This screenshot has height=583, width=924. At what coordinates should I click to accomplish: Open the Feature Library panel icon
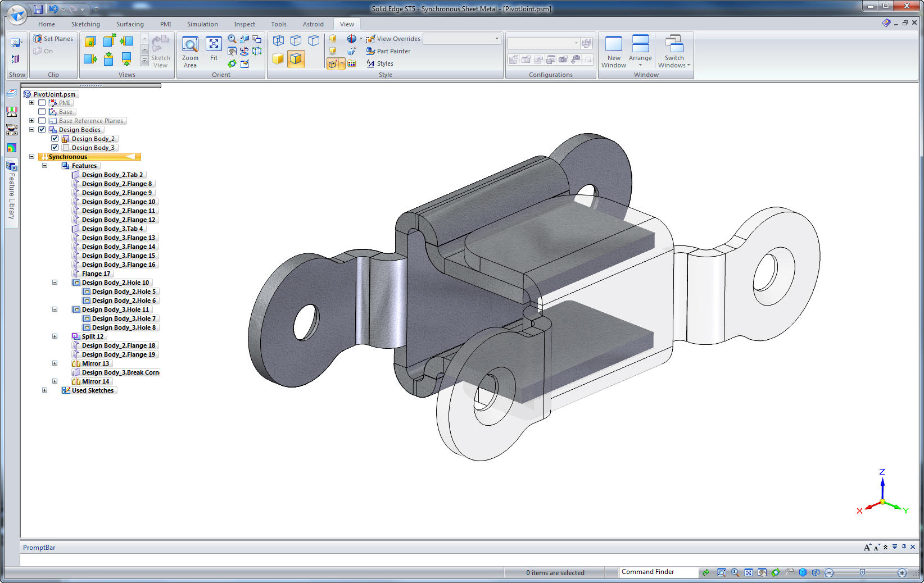tap(12, 166)
